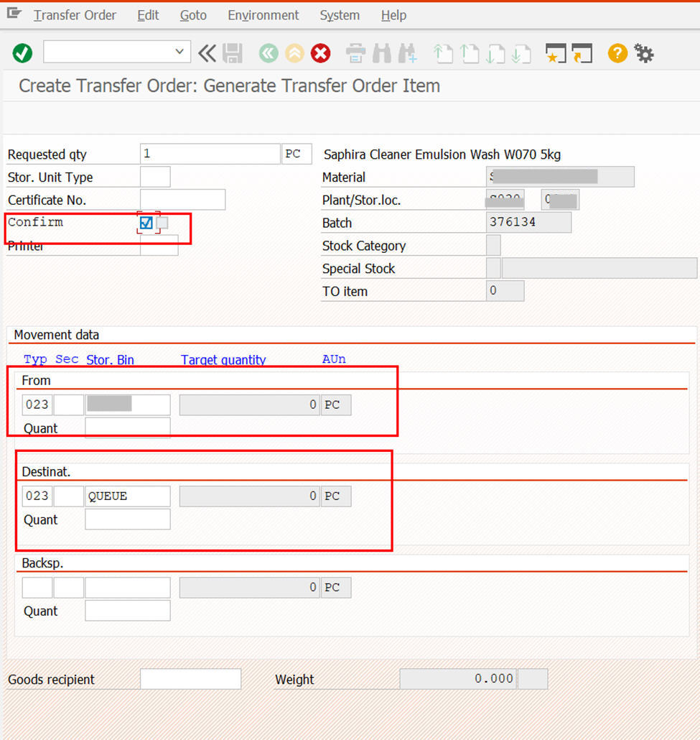Click the Find Next binoculars-plus icon
Screen dimensions: 700x740
pyautogui.click(x=408, y=53)
